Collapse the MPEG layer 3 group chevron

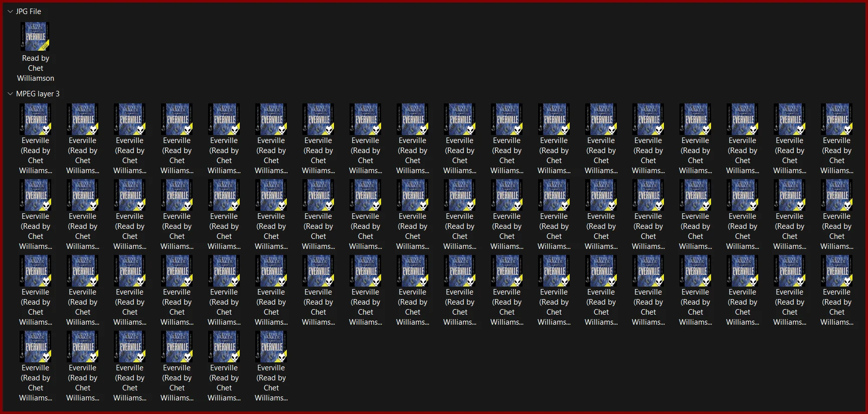click(x=10, y=94)
